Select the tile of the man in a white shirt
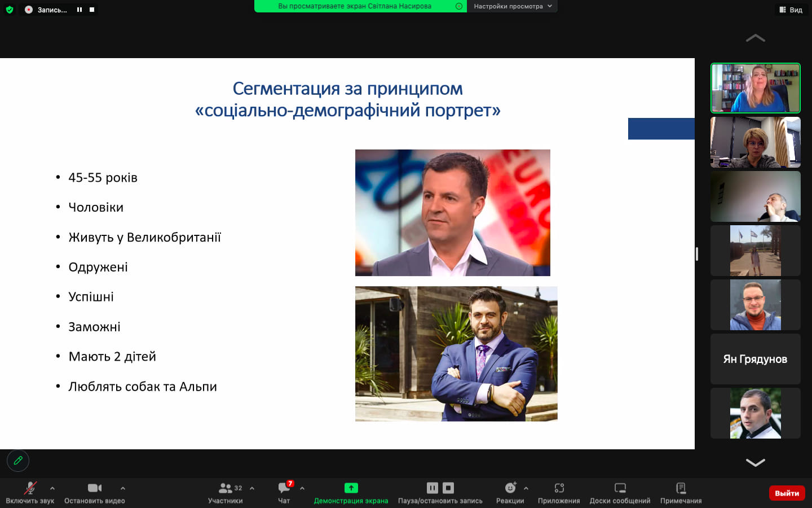Screen dimensions: 812x508 (756, 413)
